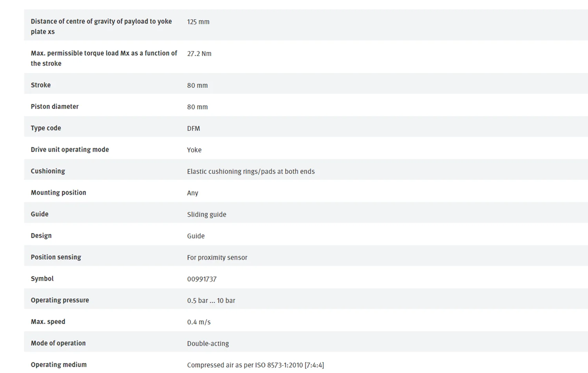588x373 pixels.
Task: Select the symbol number "00991737"
Action: point(201,279)
